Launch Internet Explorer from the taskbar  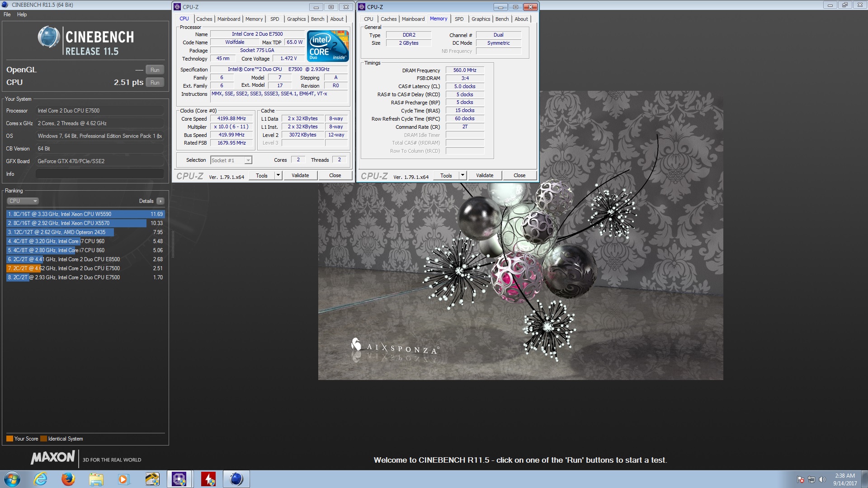(40, 479)
